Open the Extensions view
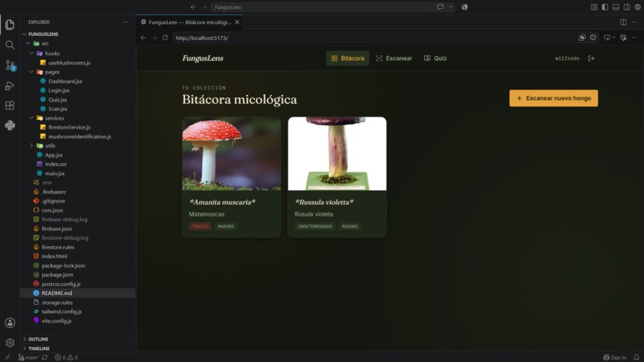This screenshot has height=362, width=644. click(x=10, y=105)
